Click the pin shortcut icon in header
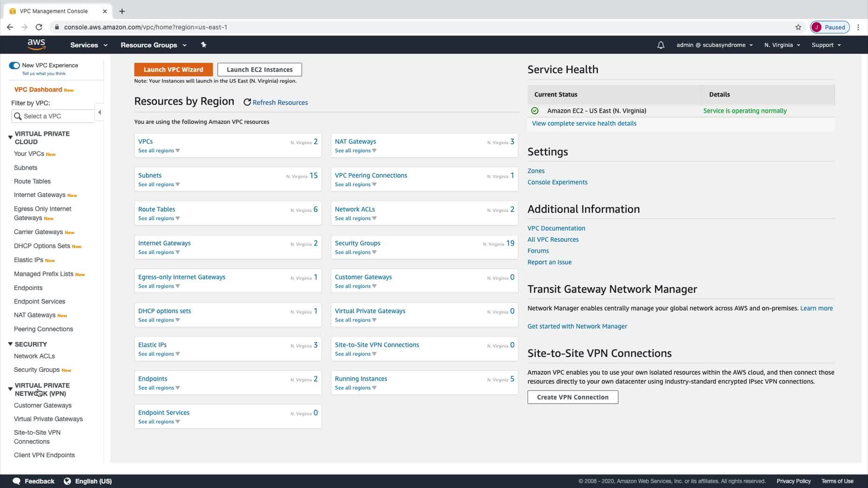This screenshot has width=868, height=488. click(x=203, y=45)
